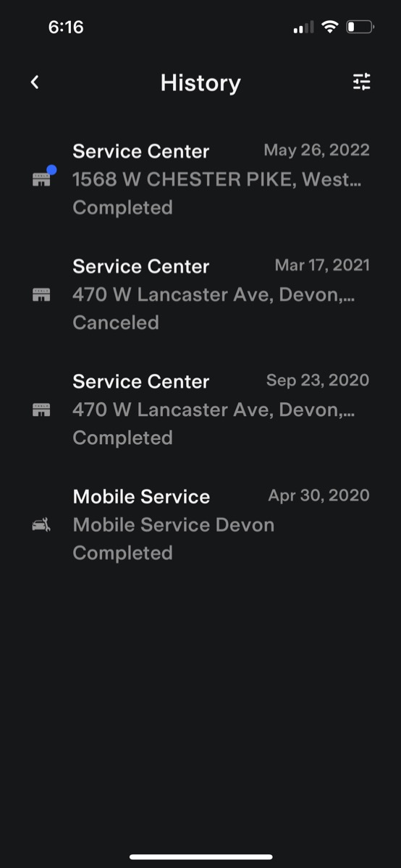Tap the battery indicator in status bar

[x=360, y=27]
